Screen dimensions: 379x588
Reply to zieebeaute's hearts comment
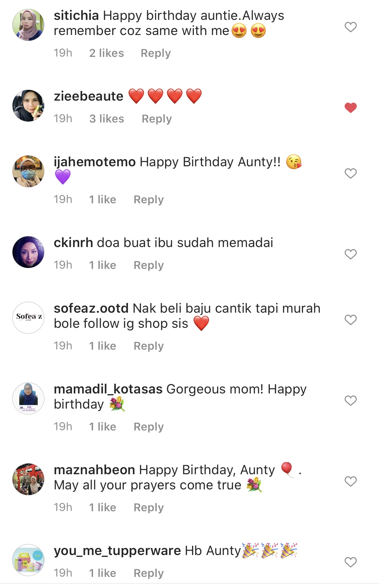157,119
